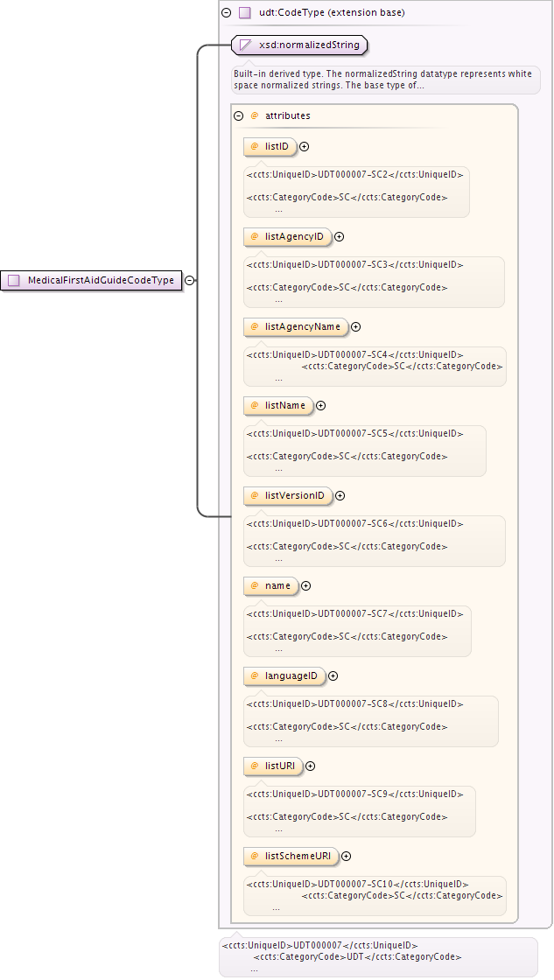Expand the languageID attribute
This screenshot has width=554, height=980.
pos(333,675)
